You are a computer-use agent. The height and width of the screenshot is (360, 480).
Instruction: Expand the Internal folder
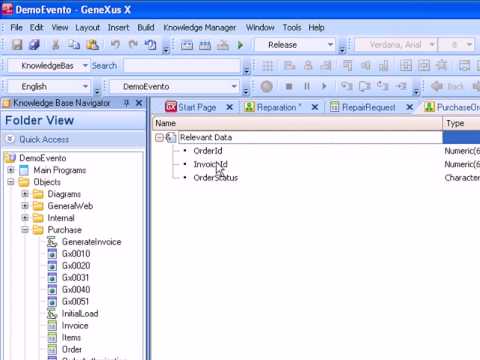(25, 218)
